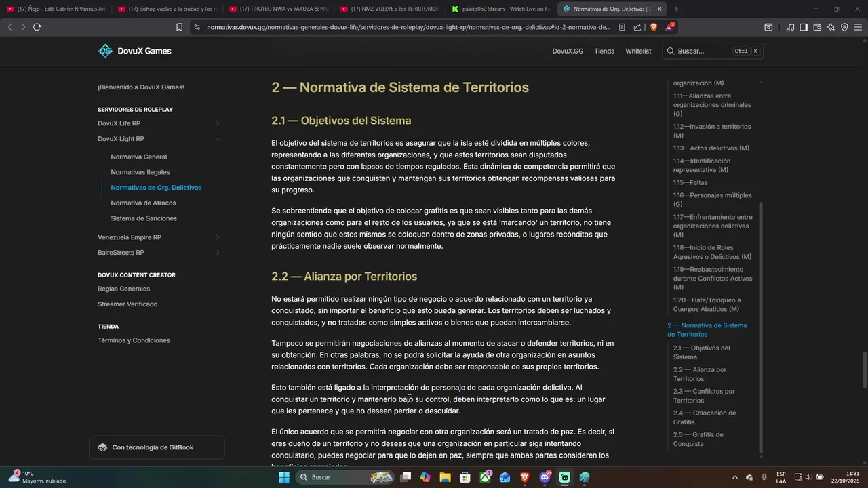
Task: Open DovuX.GG header link
Action: coord(568,51)
